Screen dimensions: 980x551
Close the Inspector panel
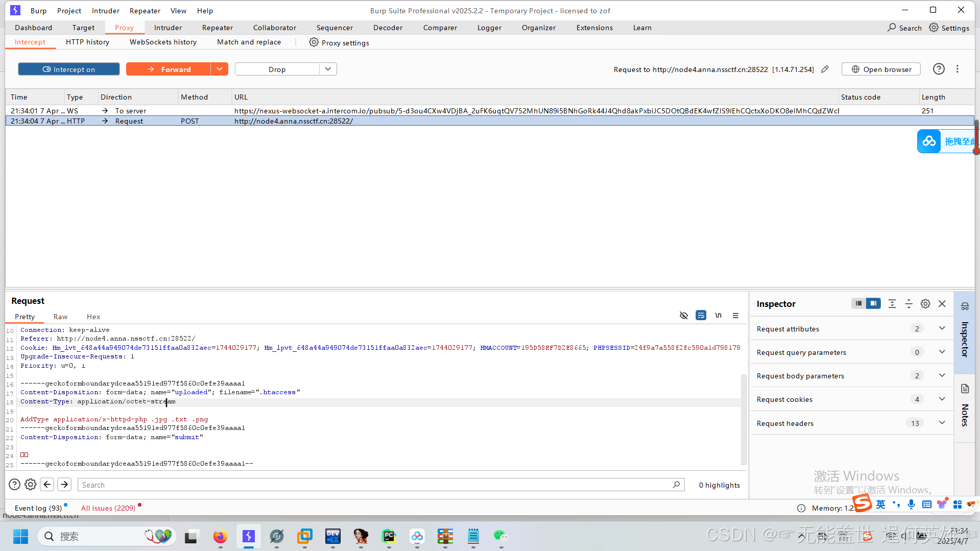942,304
